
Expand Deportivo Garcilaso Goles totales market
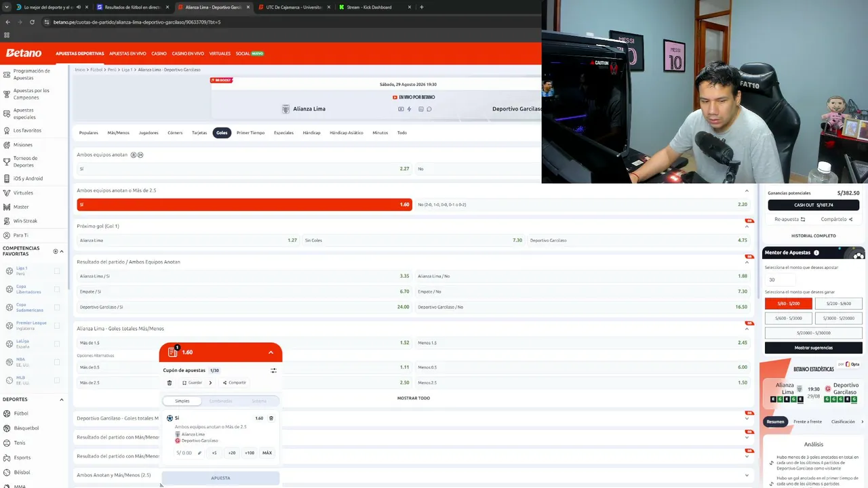pos(747,418)
